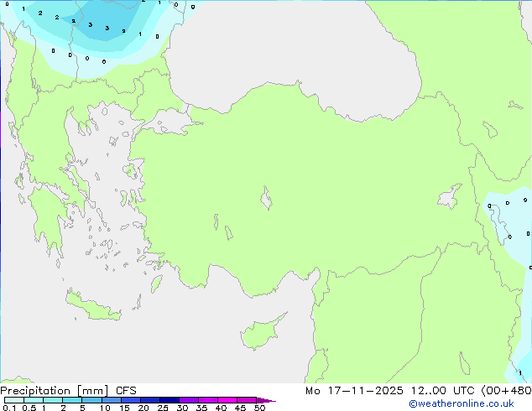Select the magenta swatch between 40 and 45
Viewport: 532px width, 411px height.
227,400
